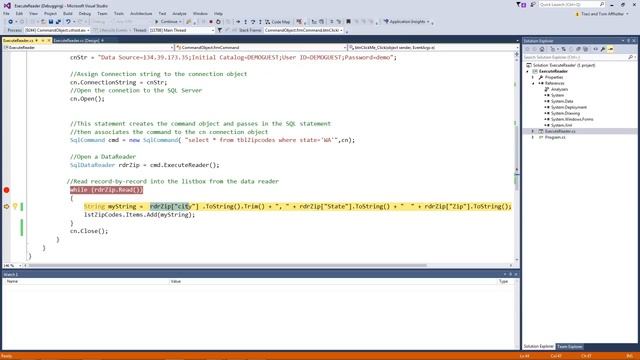Select System.Windows.Forms reference

coord(571,119)
